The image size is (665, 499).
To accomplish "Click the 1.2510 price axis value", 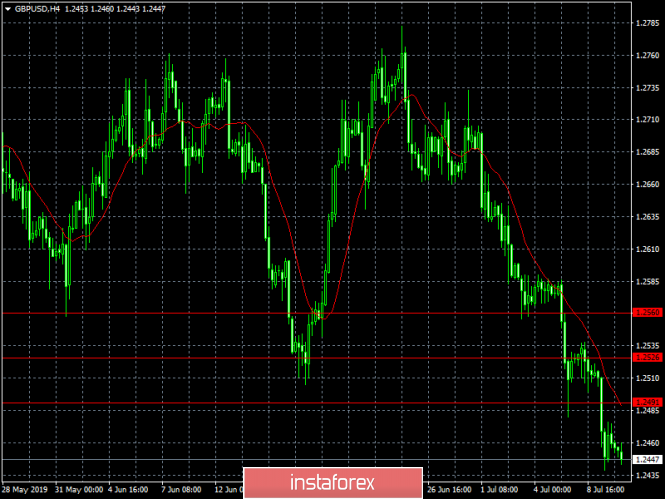I will (648, 378).
